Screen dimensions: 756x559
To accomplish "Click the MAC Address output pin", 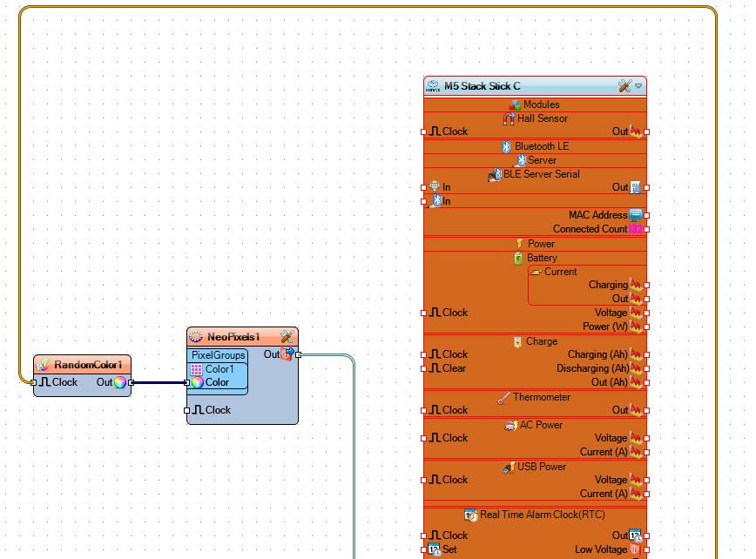I will pyautogui.click(x=646, y=215).
